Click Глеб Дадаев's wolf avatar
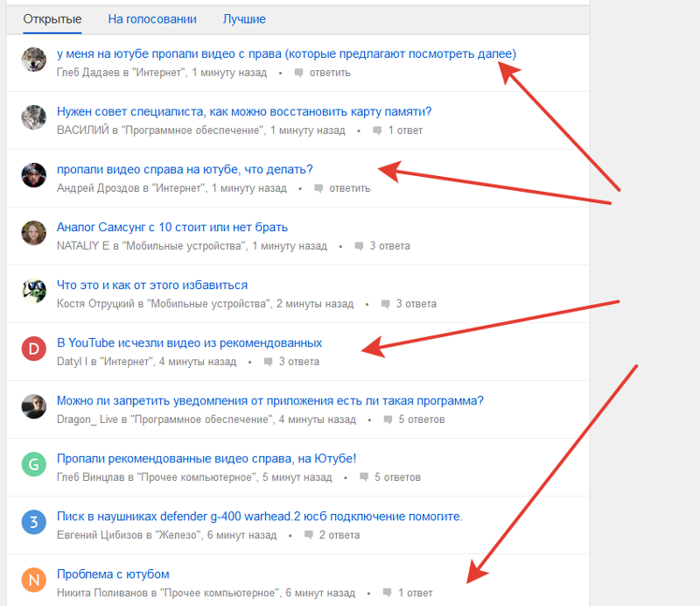This screenshot has width=700, height=606. [34, 60]
